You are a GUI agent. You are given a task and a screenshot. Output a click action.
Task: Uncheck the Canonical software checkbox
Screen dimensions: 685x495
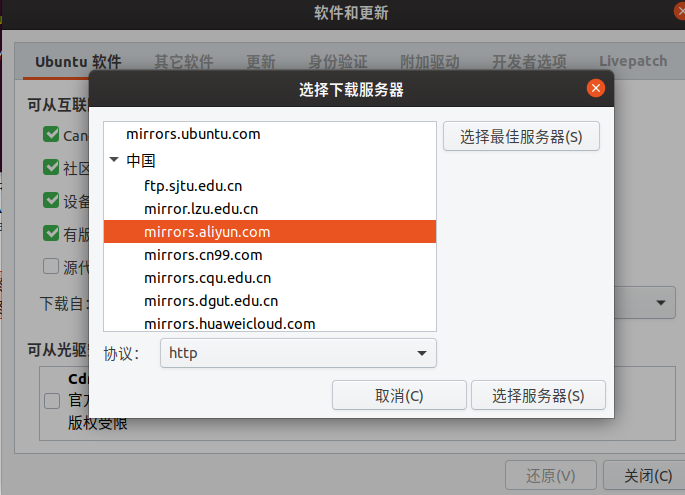pyautogui.click(x=51, y=135)
